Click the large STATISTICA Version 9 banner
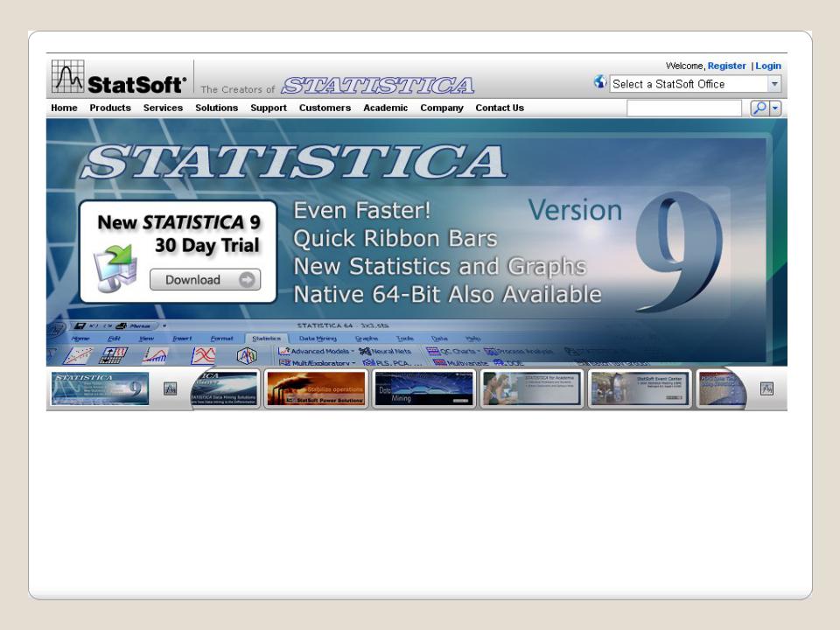Image resolution: width=840 pixels, height=630 pixels. pyautogui.click(x=416, y=242)
